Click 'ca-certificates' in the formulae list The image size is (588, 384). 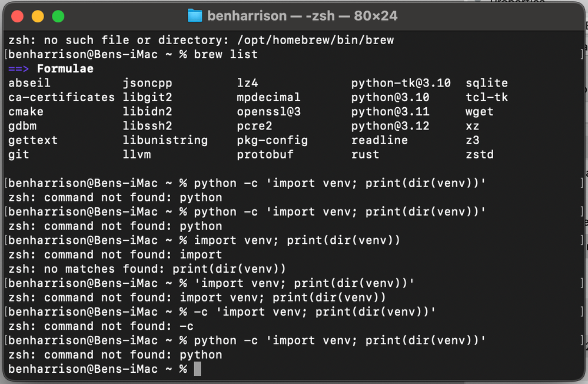point(61,97)
